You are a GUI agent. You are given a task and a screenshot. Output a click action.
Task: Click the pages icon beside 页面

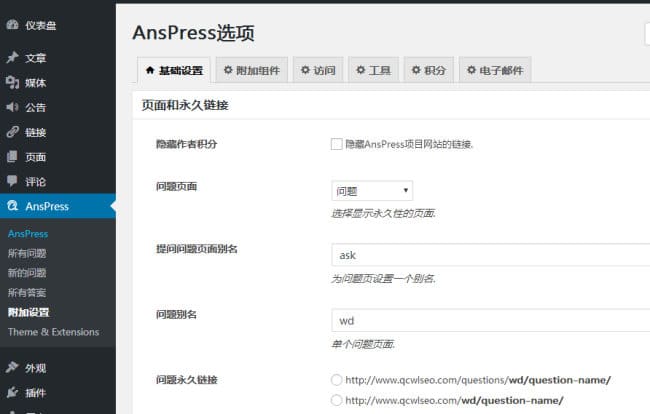12,157
